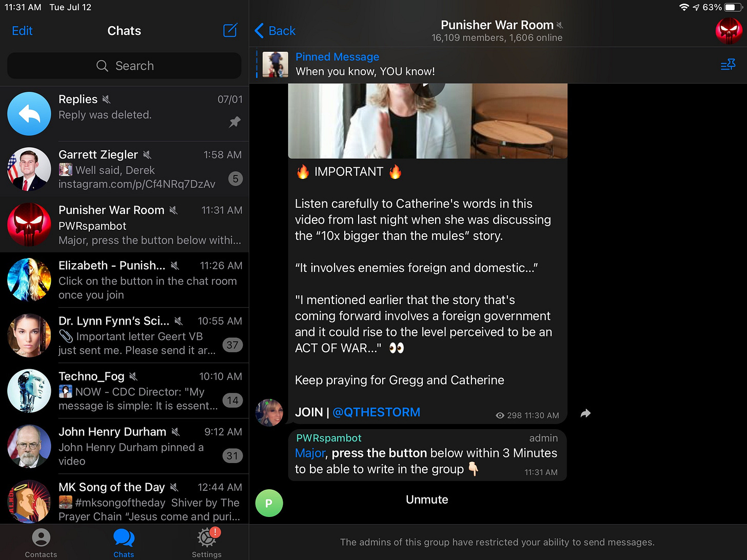Tap the 14 unread badge on Techno_Fog

[x=232, y=401]
